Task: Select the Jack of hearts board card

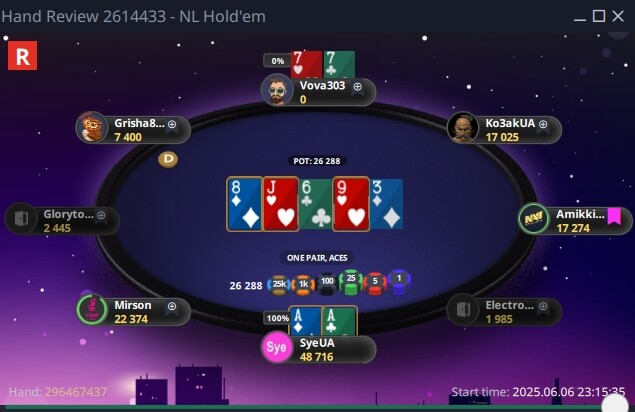Action: [281, 204]
